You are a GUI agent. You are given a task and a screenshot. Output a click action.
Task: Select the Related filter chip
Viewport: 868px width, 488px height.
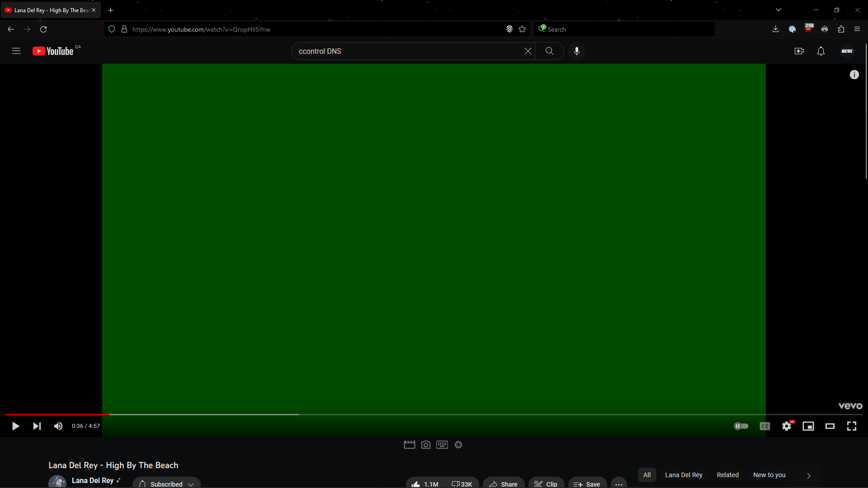(x=727, y=475)
